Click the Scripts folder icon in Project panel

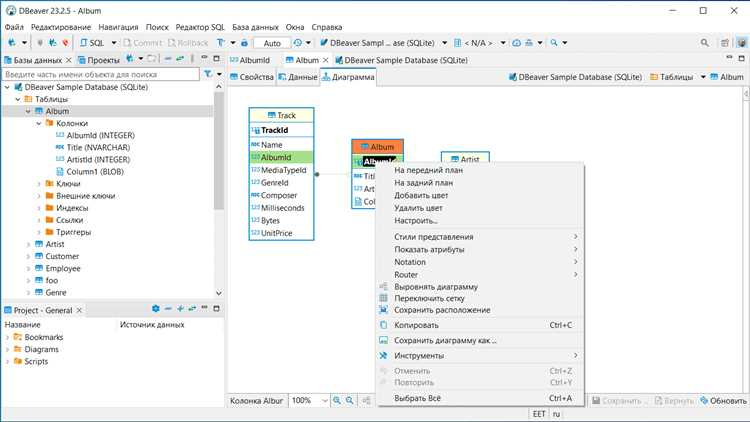[x=18, y=361]
